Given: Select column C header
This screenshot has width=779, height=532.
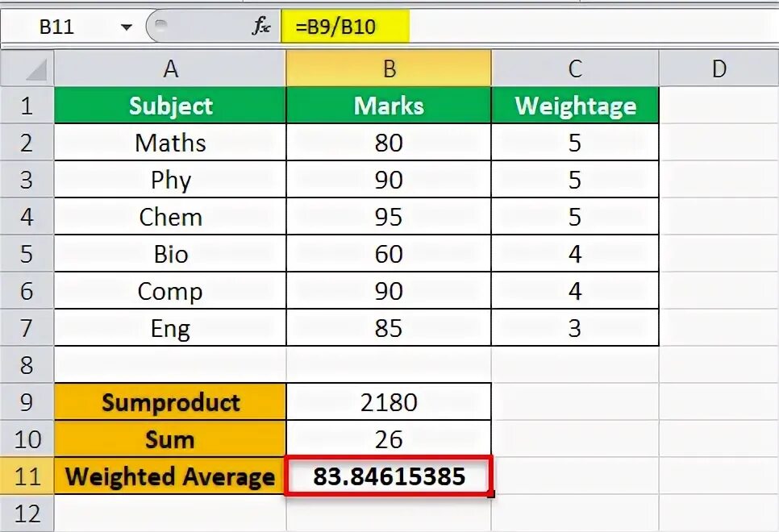Looking at the screenshot, I should coord(575,68).
